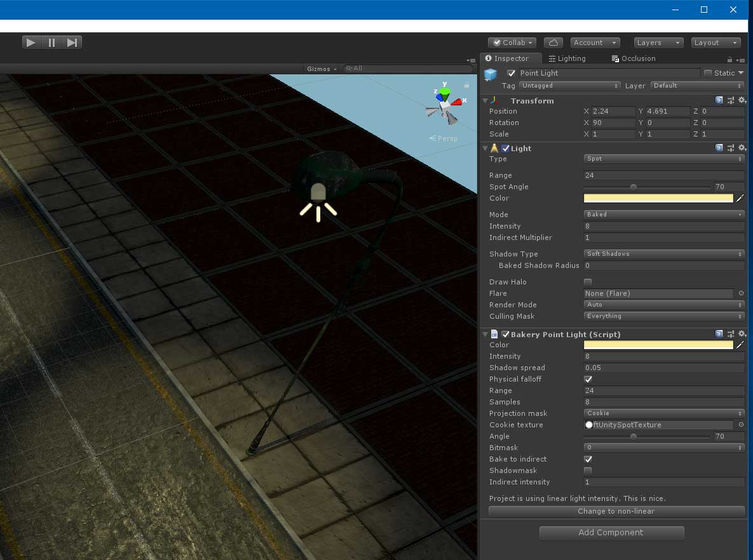
Task: Open the Light Type dropdown showing Spot
Action: coord(663,159)
